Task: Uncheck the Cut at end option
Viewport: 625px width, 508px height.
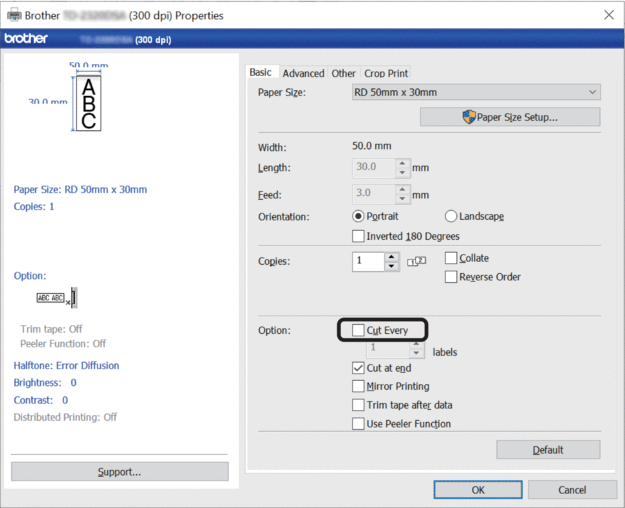Action: tap(359, 368)
